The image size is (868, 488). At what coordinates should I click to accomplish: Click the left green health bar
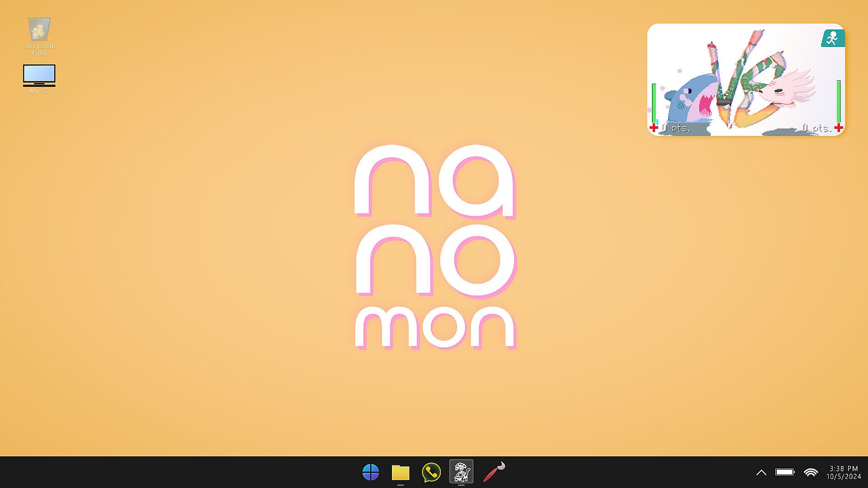[654, 102]
